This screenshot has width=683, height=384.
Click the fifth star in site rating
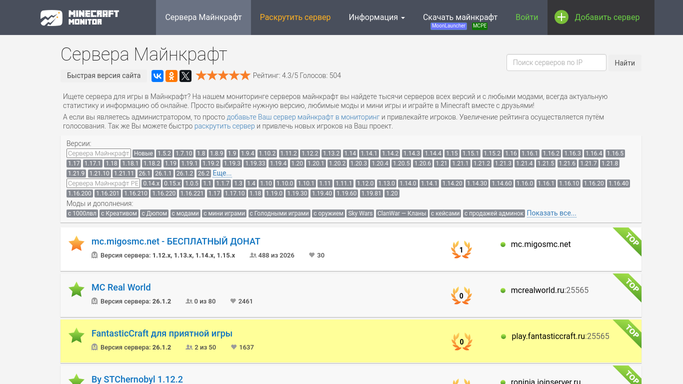click(245, 75)
